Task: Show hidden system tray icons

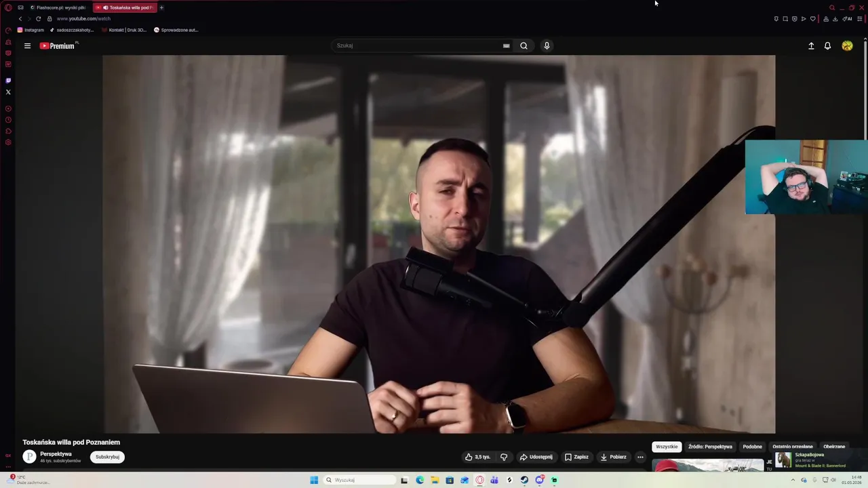Action: tap(793, 480)
